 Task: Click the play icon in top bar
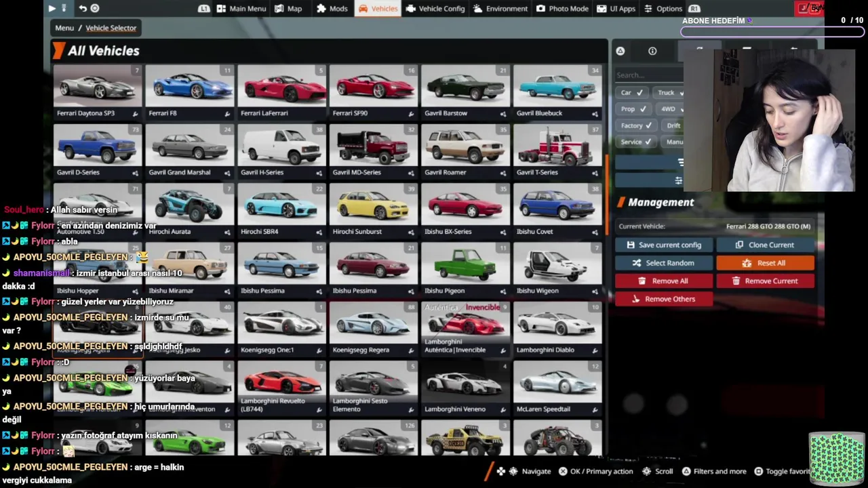click(52, 8)
